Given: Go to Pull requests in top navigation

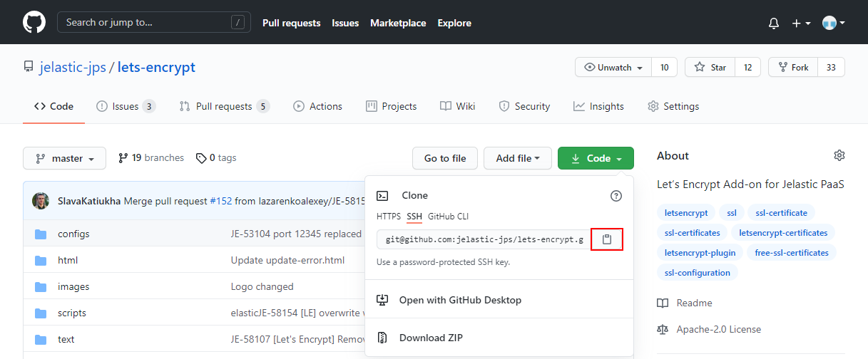Looking at the screenshot, I should coord(291,23).
